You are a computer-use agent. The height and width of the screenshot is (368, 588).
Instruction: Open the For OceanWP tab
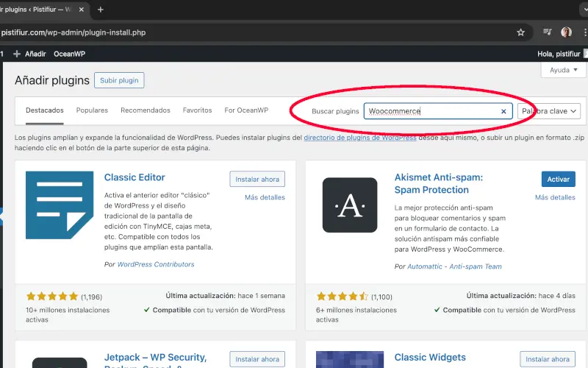click(246, 110)
